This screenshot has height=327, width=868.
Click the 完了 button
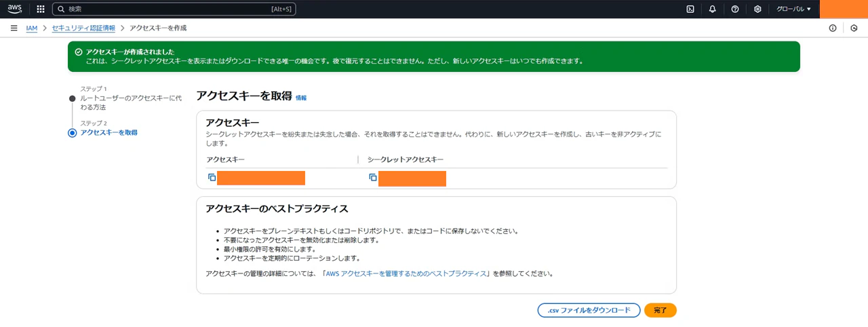tap(660, 310)
